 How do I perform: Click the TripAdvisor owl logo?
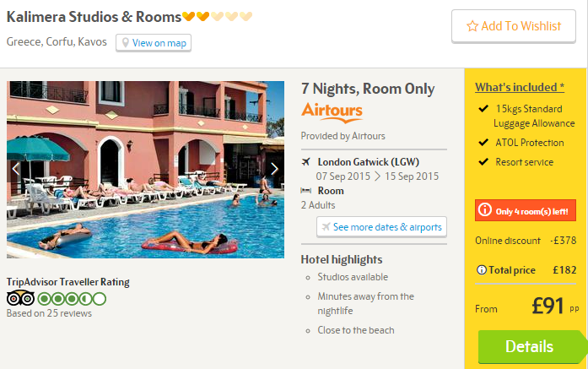coord(20,298)
